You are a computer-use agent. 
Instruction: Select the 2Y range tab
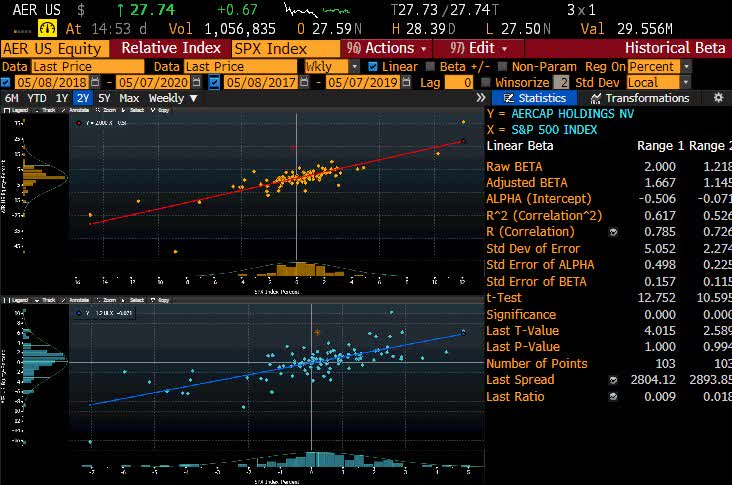(83, 98)
